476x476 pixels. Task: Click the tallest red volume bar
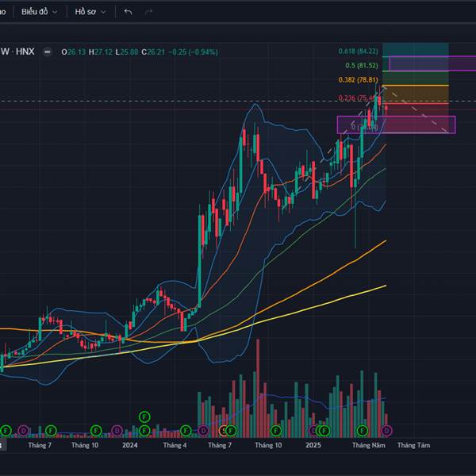(x=258, y=389)
